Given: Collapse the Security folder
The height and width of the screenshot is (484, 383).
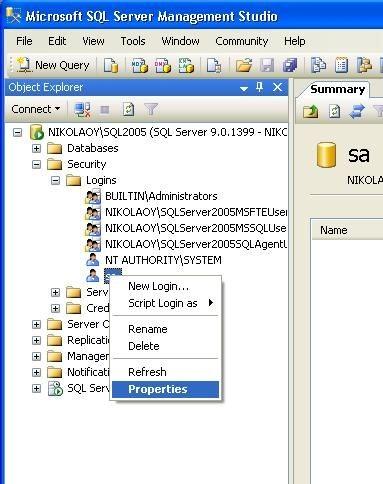Looking at the screenshot, I should [x=36, y=164].
